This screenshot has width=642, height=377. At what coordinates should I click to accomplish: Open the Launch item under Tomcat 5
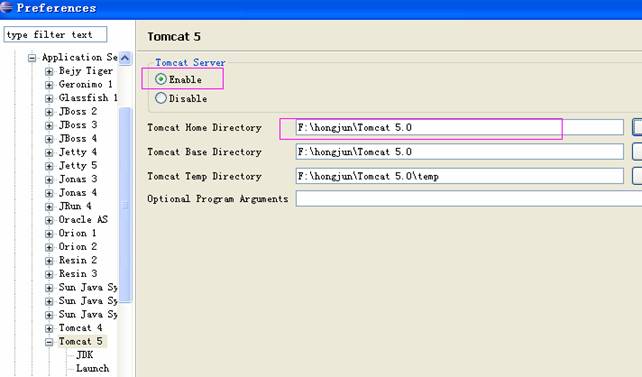93,368
